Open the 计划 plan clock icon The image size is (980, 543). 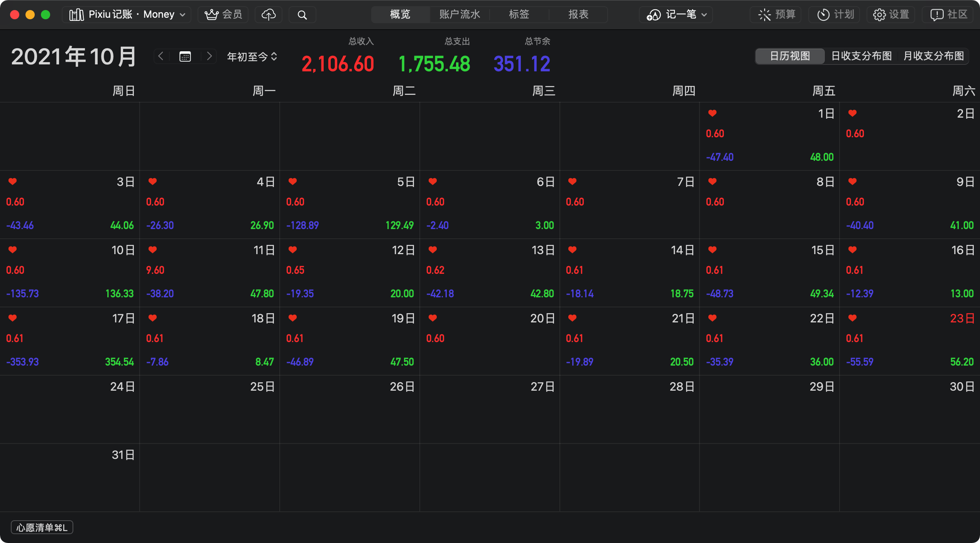click(823, 15)
